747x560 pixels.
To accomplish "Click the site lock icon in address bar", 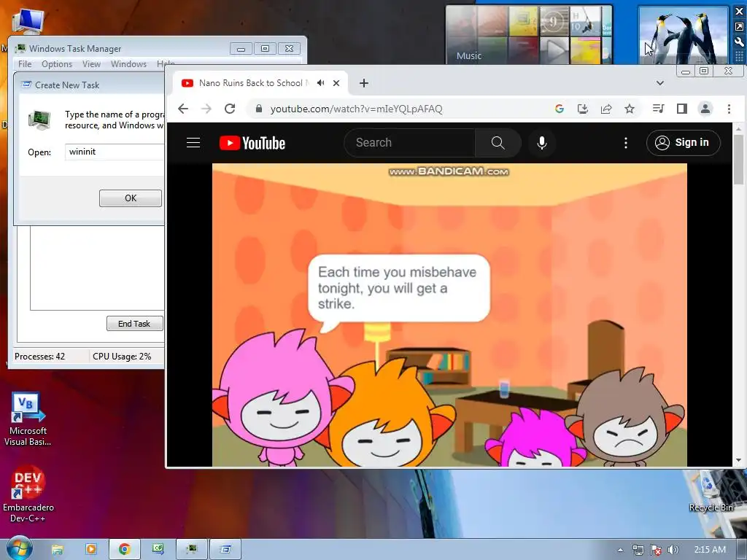I will (259, 109).
